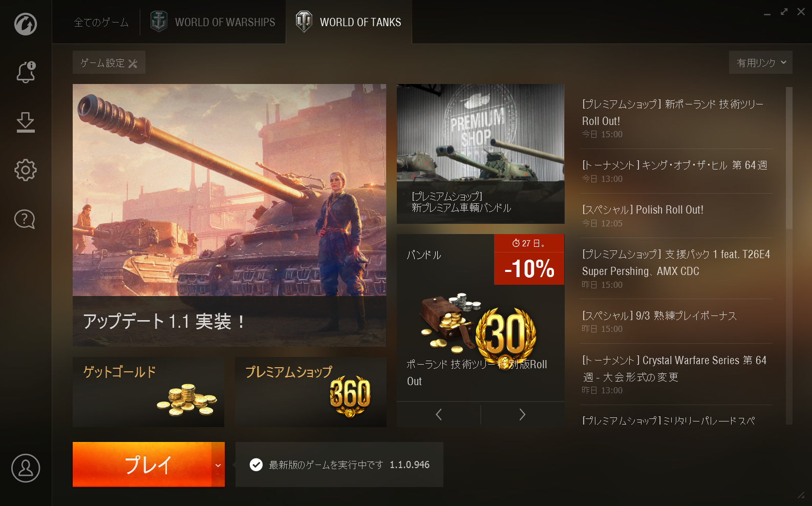Screen dimensions: 812x506
Task: Switch to 全てのゲーム tab
Action: (101, 22)
